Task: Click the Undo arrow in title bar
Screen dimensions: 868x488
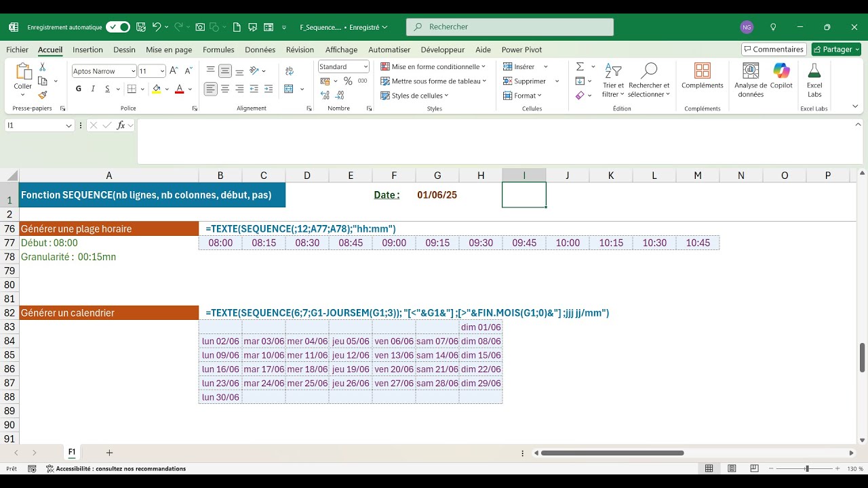Action: click(157, 27)
